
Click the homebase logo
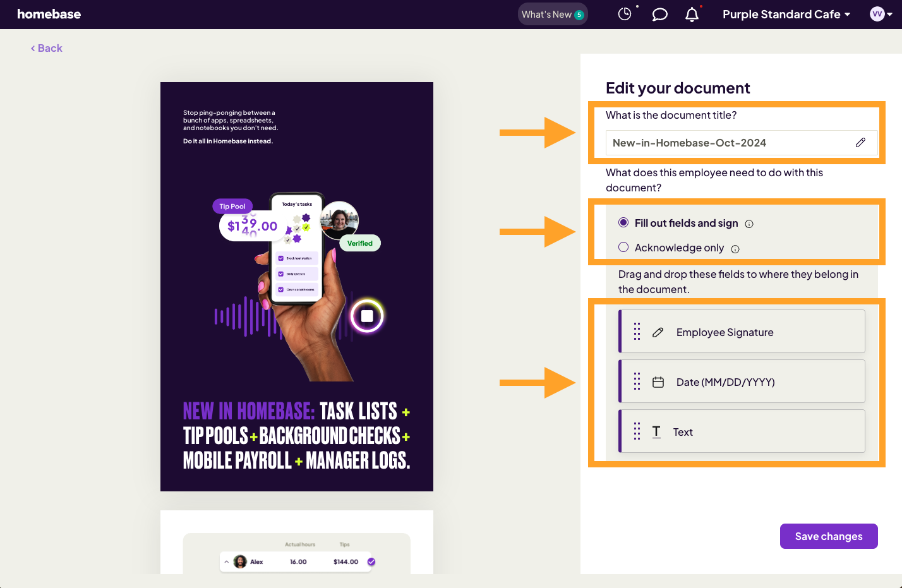click(x=49, y=15)
